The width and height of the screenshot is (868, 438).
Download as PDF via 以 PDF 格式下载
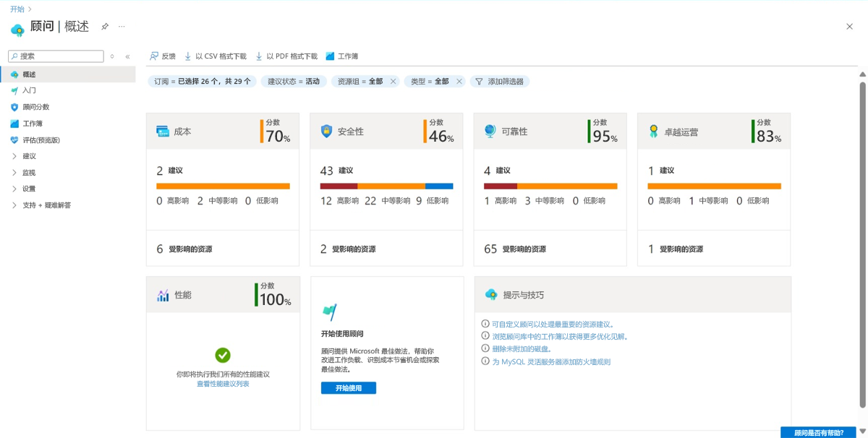coord(286,56)
